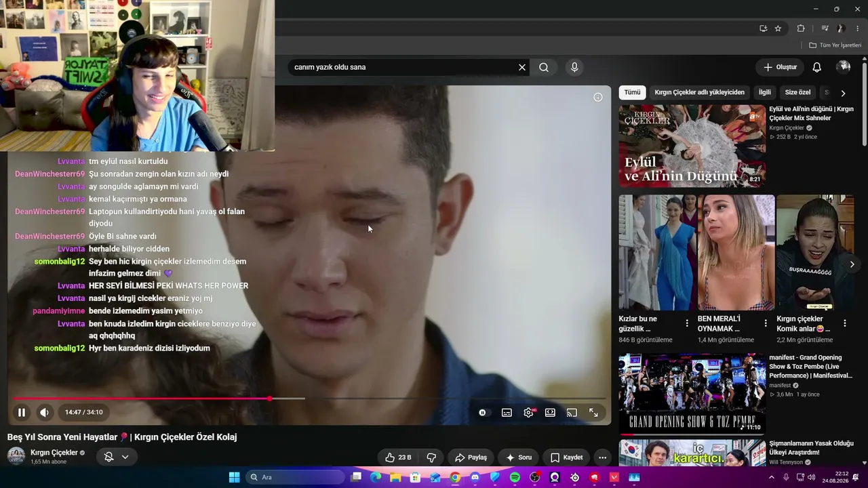
Task: Select the Size özel chip
Action: (x=797, y=92)
